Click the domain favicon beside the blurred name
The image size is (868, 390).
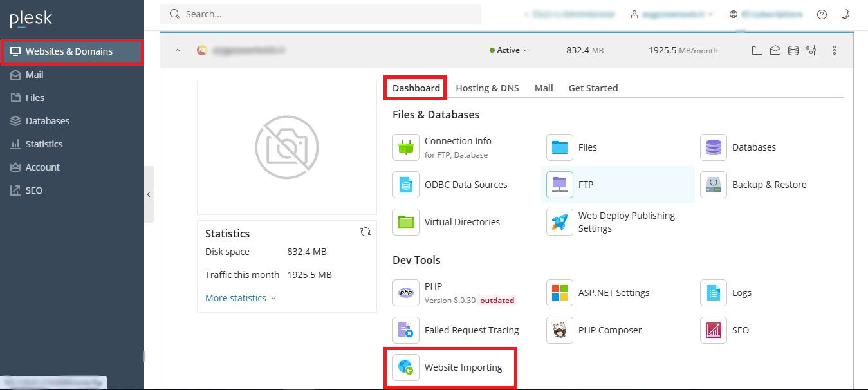(x=202, y=50)
